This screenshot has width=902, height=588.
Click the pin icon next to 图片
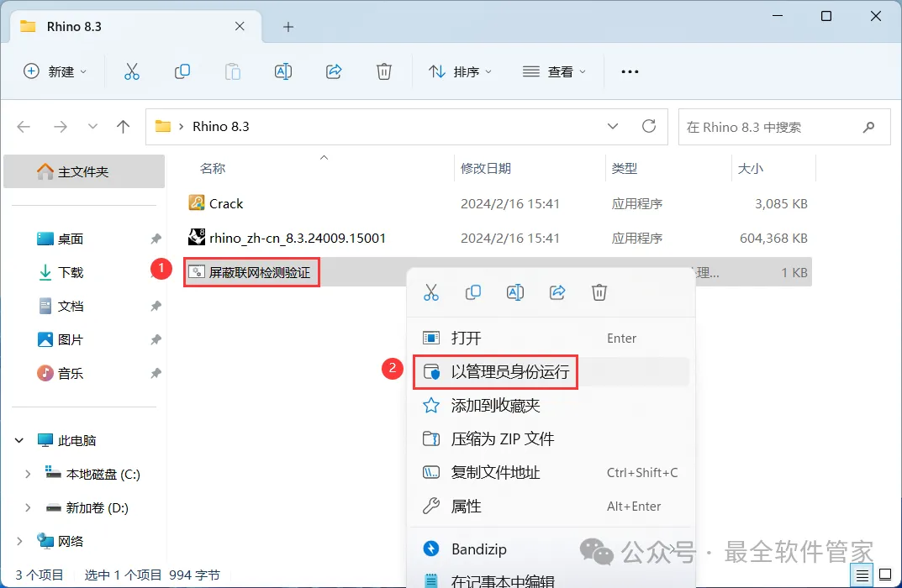point(156,339)
